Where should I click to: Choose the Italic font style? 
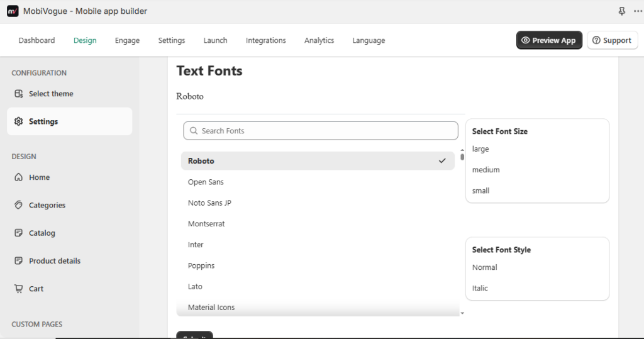click(x=480, y=288)
